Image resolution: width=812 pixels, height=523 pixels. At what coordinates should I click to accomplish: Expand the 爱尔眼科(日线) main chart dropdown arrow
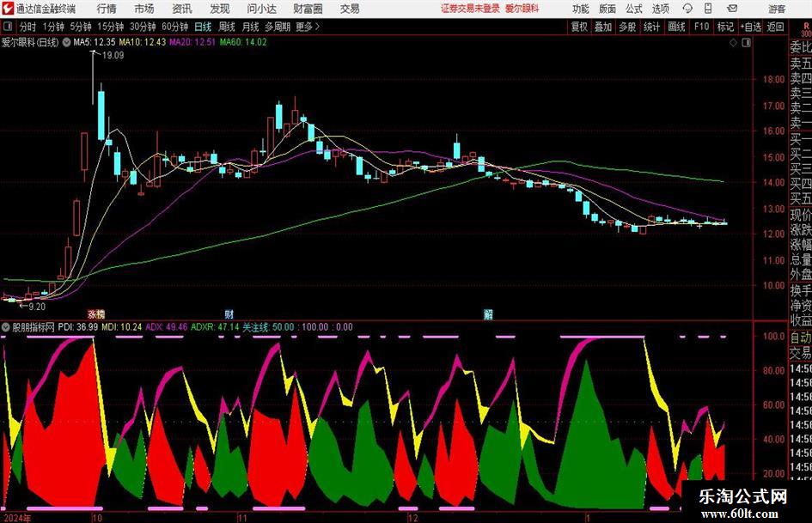pos(66,42)
